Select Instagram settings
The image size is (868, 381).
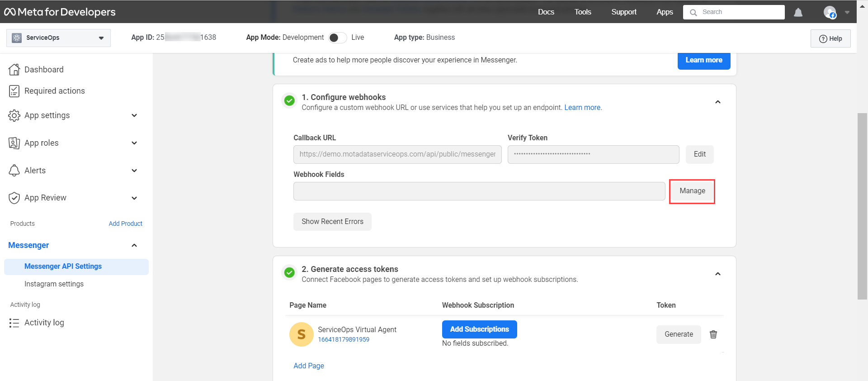(x=54, y=284)
